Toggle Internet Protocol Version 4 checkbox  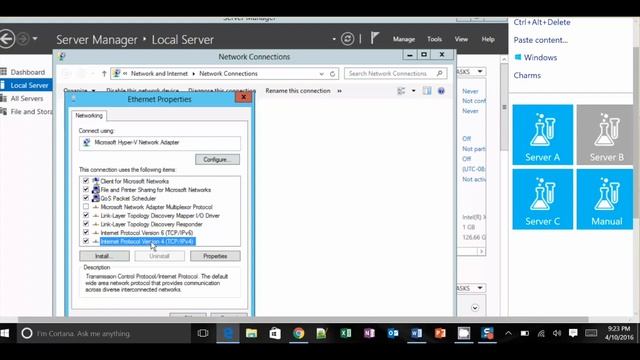(86, 241)
